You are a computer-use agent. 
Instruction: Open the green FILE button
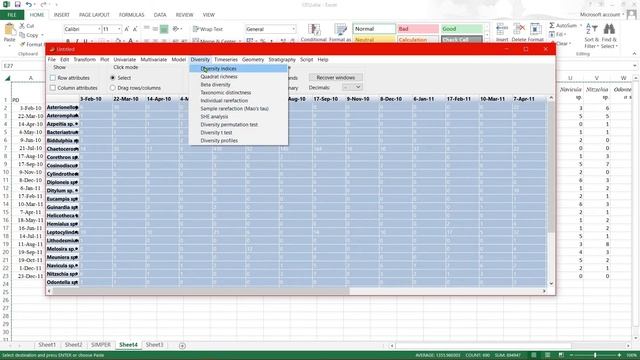pos(12,15)
